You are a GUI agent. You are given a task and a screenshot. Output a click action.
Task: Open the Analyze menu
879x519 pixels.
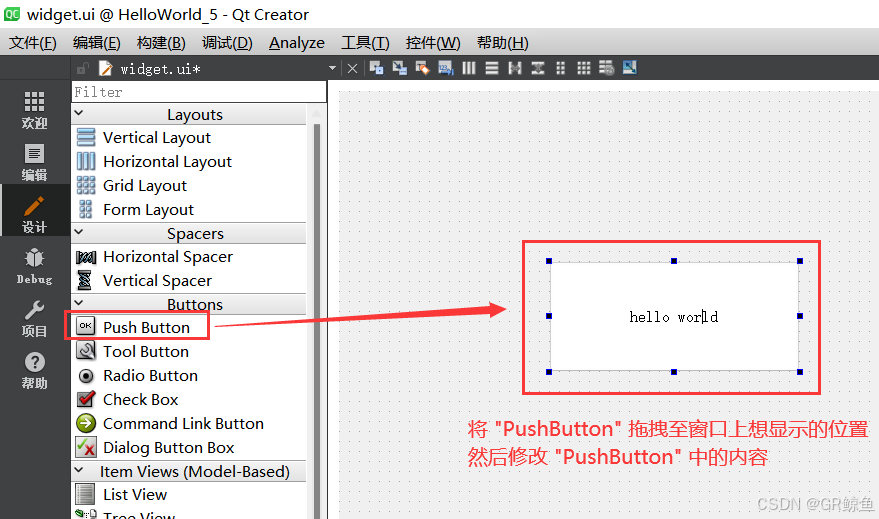coord(297,43)
